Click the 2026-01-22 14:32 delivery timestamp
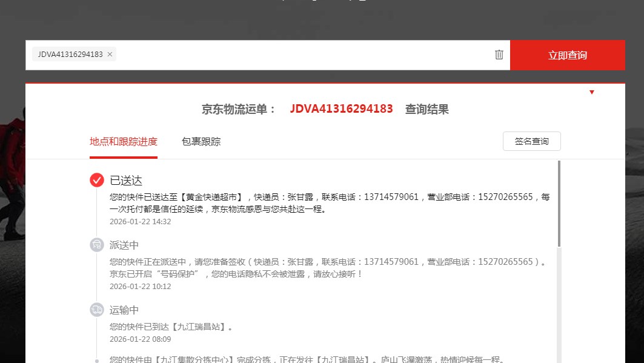 coord(141,222)
